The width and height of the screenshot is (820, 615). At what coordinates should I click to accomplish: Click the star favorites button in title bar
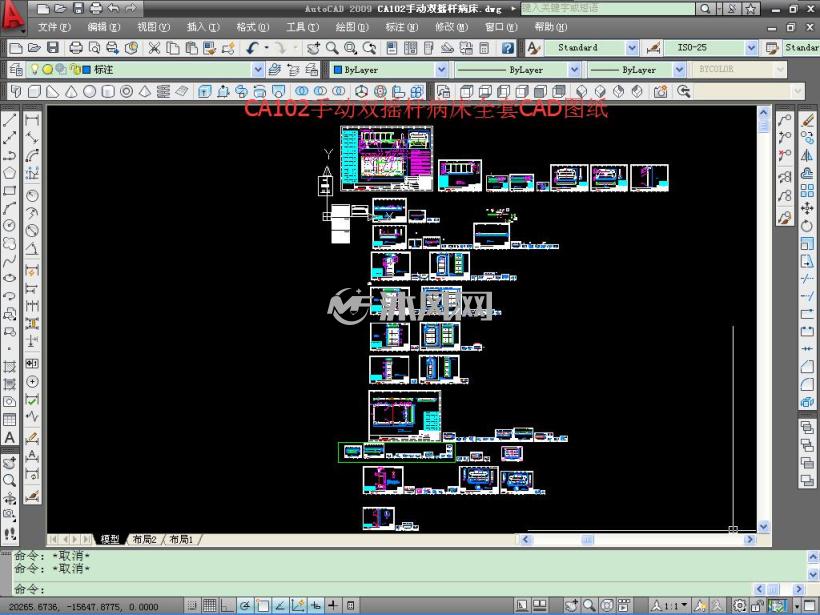pos(751,8)
